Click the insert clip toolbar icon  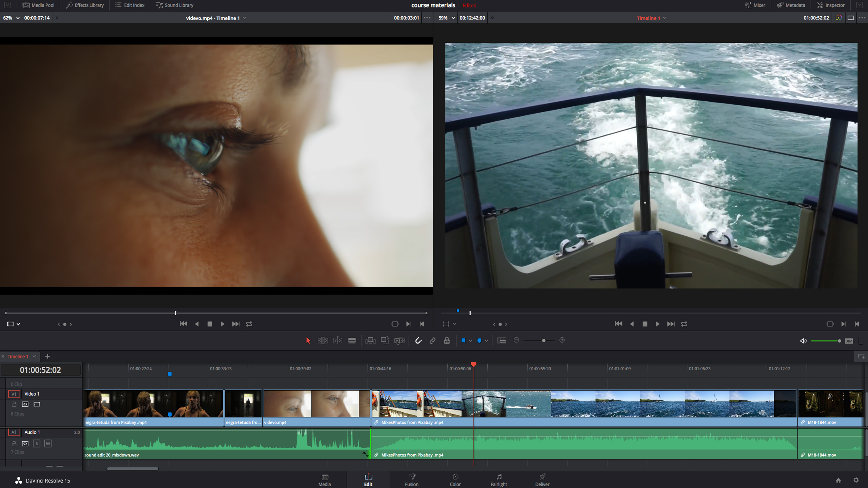pyautogui.click(x=370, y=341)
